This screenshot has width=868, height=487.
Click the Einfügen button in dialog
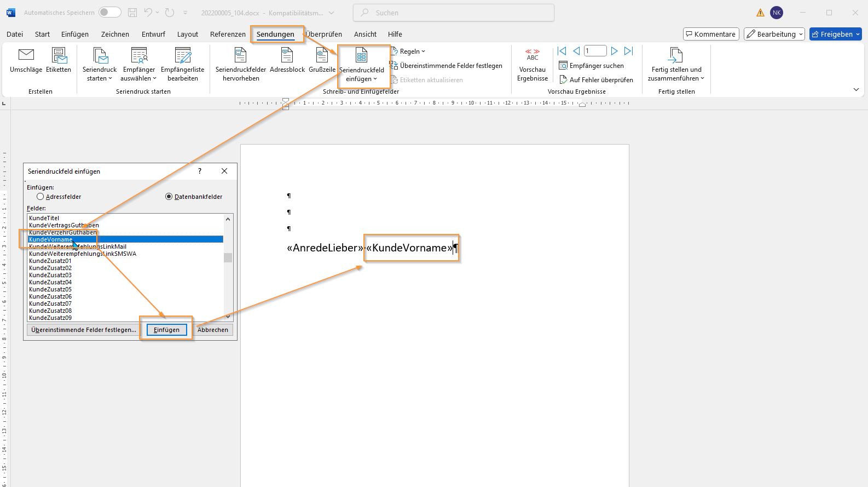click(166, 330)
